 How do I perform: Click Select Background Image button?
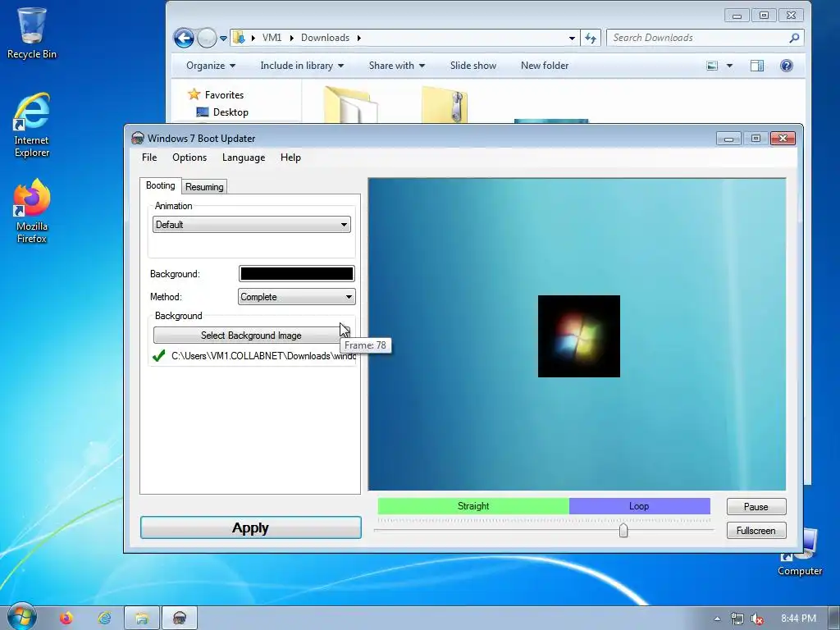[x=251, y=336]
